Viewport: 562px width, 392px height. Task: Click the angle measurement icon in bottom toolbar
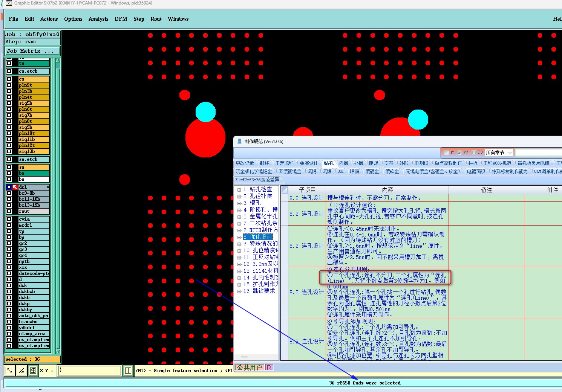point(21,371)
